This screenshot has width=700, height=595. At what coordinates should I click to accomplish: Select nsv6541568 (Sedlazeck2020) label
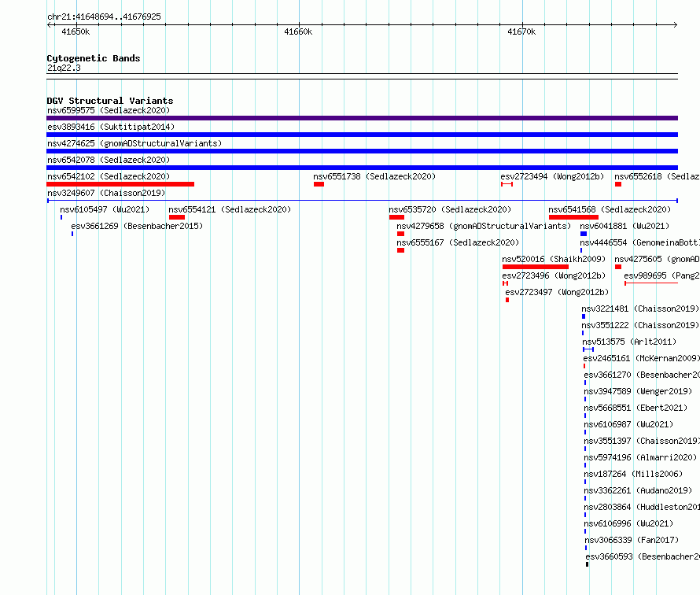pos(610,209)
